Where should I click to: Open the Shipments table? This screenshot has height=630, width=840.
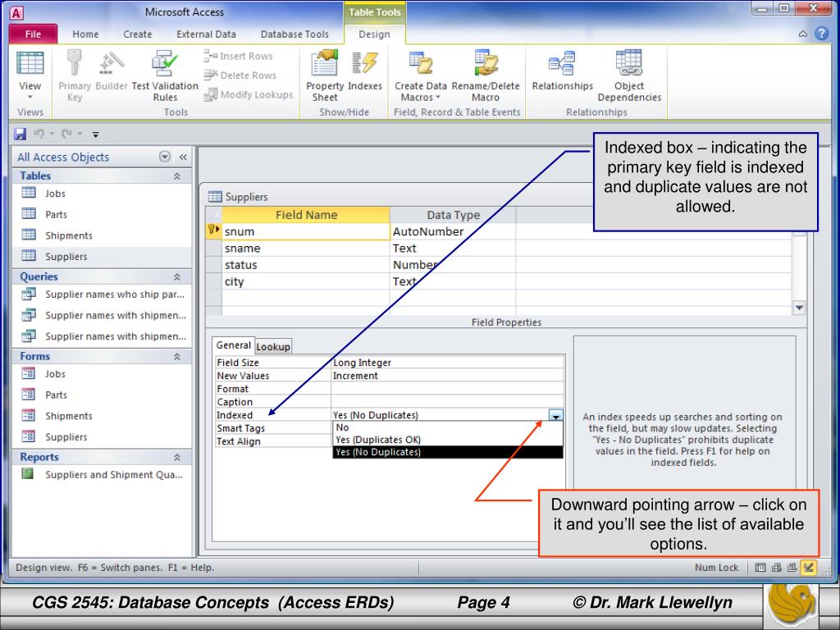(x=102, y=235)
